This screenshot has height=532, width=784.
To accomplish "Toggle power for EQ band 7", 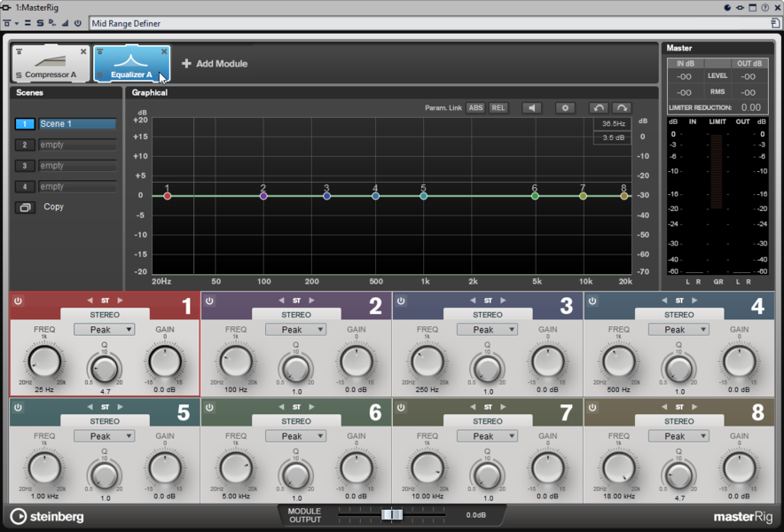I will (401, 408).
